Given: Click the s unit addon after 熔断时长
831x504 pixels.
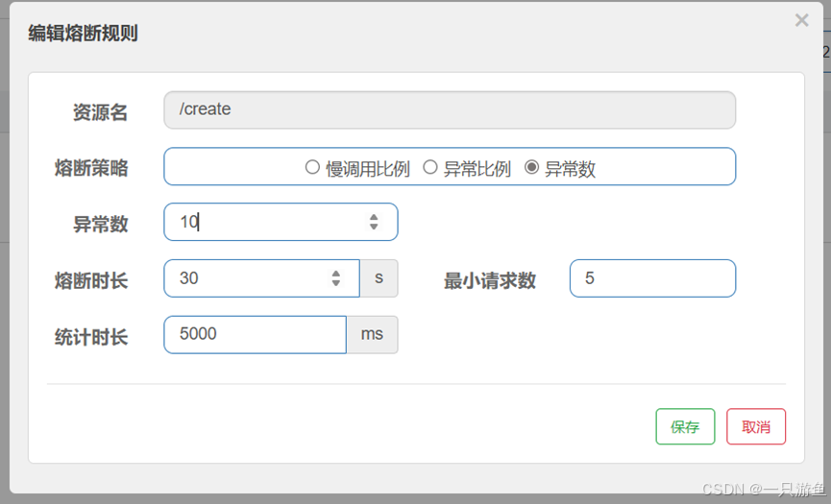Looking at the screenshot, I should click(379, 278).
